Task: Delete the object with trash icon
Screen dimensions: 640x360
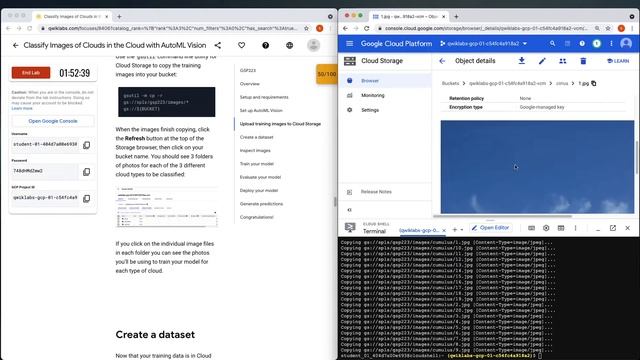Action: tap(583, 61)
